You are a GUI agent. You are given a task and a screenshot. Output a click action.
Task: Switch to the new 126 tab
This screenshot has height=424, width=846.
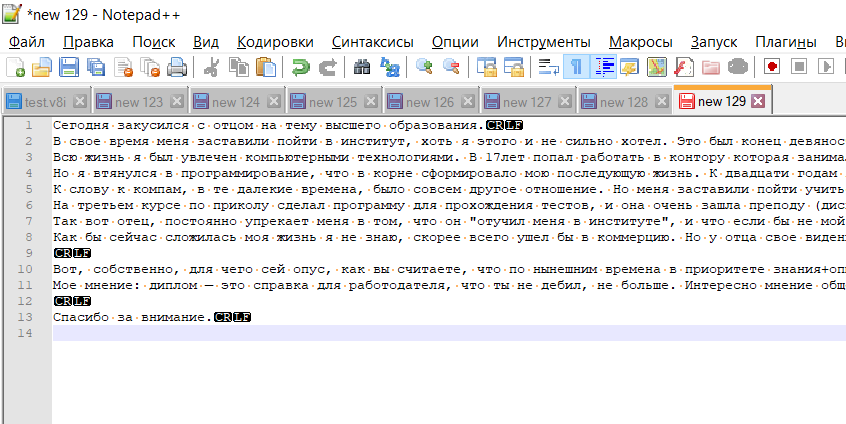point(429,101)
